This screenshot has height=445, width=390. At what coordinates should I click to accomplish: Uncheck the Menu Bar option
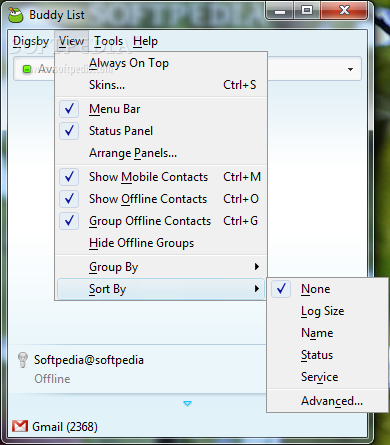click(x=161, y=109)
